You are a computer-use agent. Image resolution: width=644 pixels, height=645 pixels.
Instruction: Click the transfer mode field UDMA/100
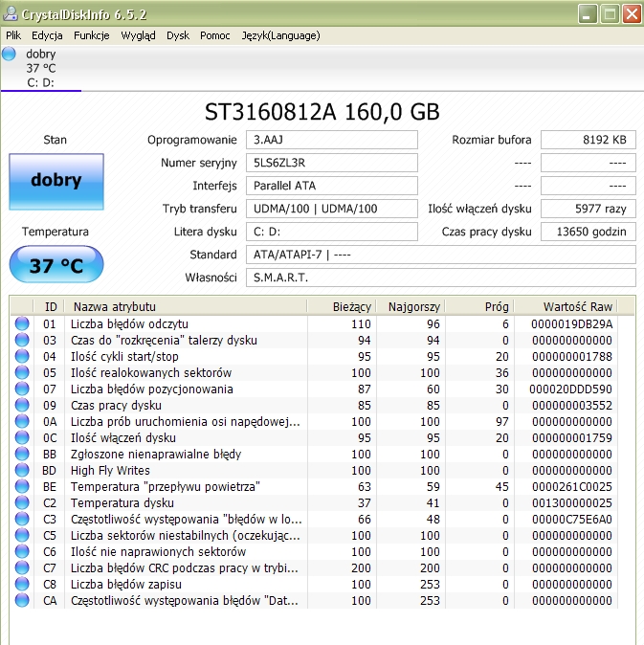tap(332, 209)
